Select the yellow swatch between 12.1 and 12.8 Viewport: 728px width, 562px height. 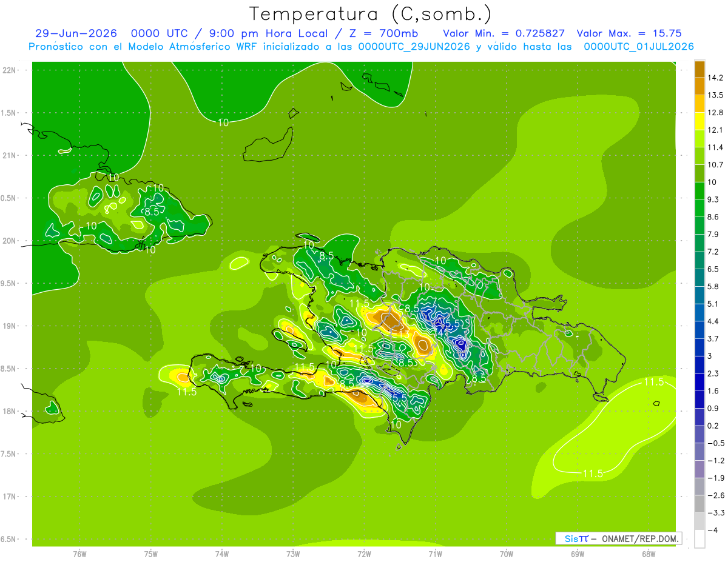tap(699, 121)
